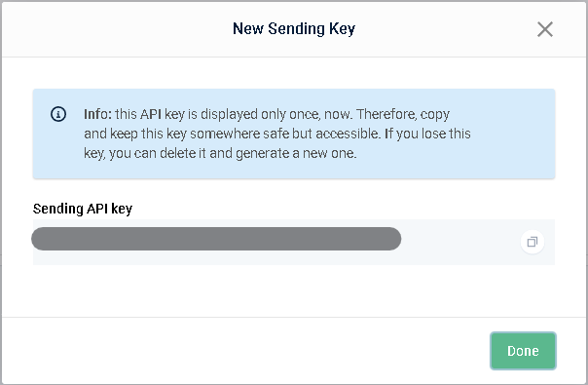Dismiss the modal using the X icon
The image size is (588, 385).
[x=545, y=29]
